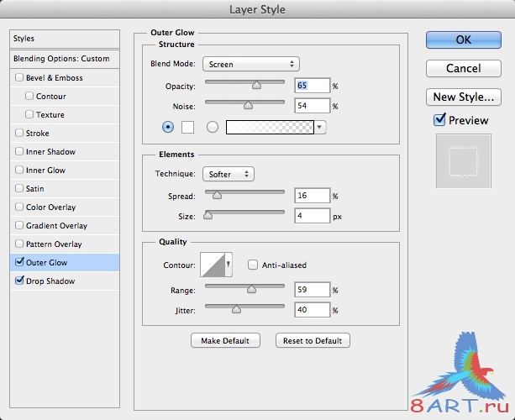Uncheck the Preview checkbox
This screenshot has width=515, height=420.
point(439,120)
